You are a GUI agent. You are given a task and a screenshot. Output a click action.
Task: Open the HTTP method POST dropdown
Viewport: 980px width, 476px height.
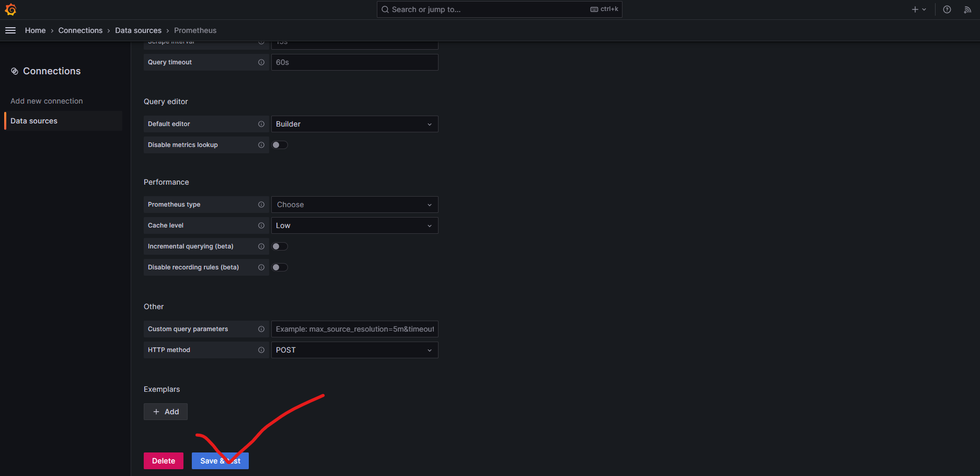pyautogui.click(x=355, y=350)
